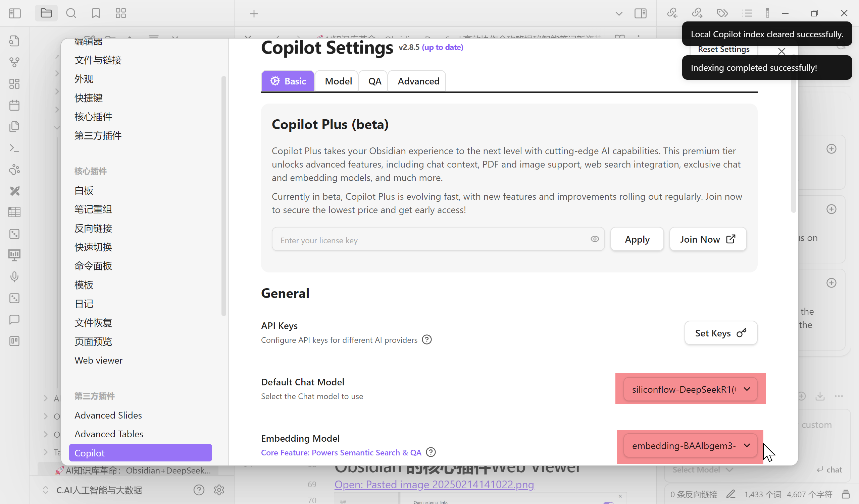Click the settings gear near vault name
Viewport: 859px width, 504px height.
pos(219,490)
